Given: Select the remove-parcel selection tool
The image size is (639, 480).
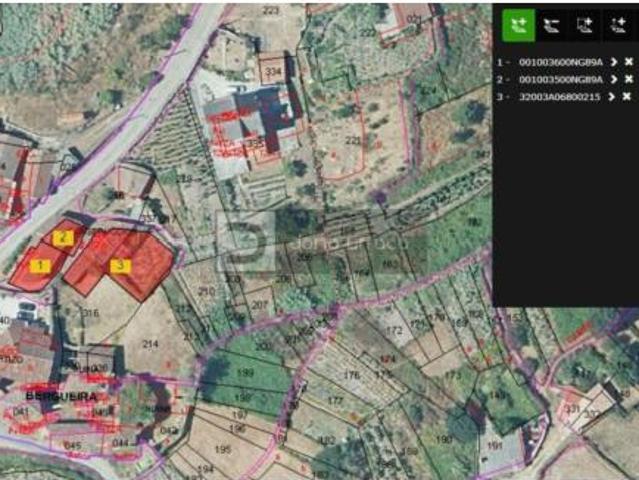Looking at the screenshot, I should [x=551, y=26].
